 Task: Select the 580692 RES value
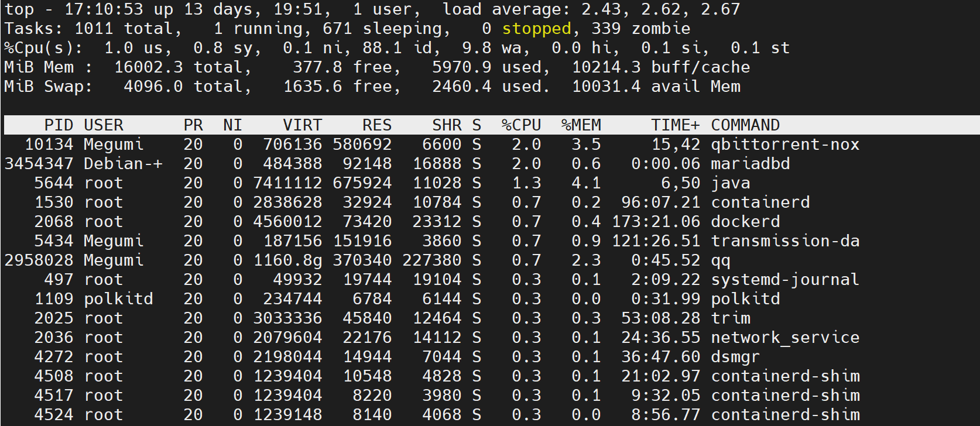tap(362, 145)
